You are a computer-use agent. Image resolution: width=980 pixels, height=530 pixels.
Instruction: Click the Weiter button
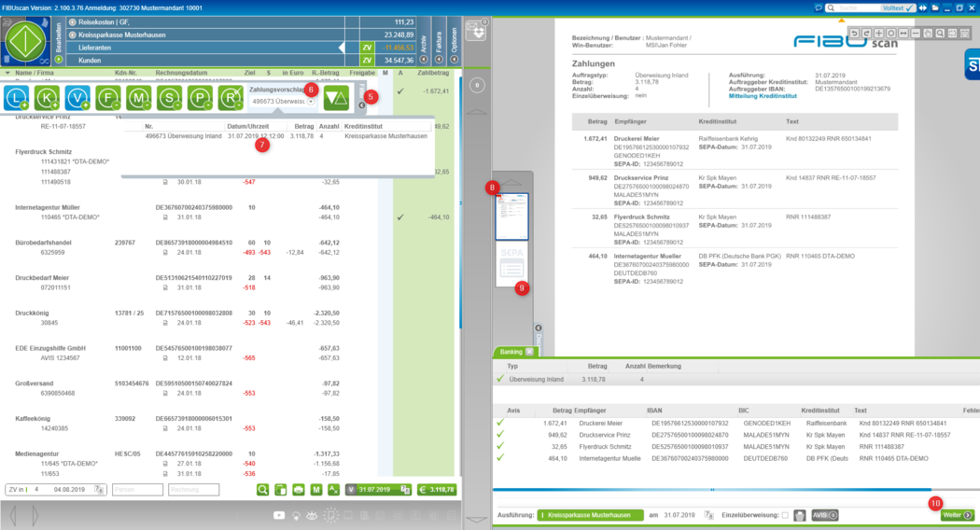[957, 515]
